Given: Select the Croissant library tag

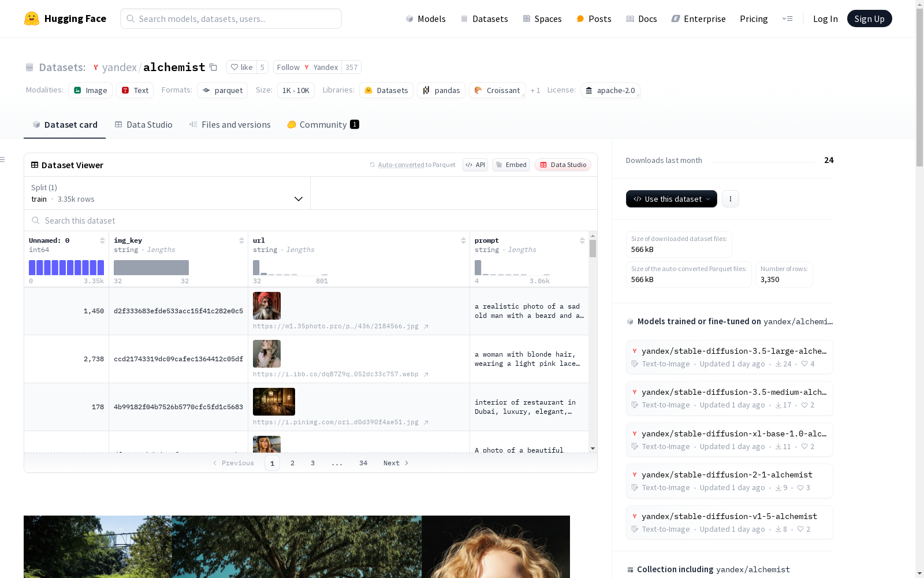Looking at the screenshot, I should (x=497, y=90).
